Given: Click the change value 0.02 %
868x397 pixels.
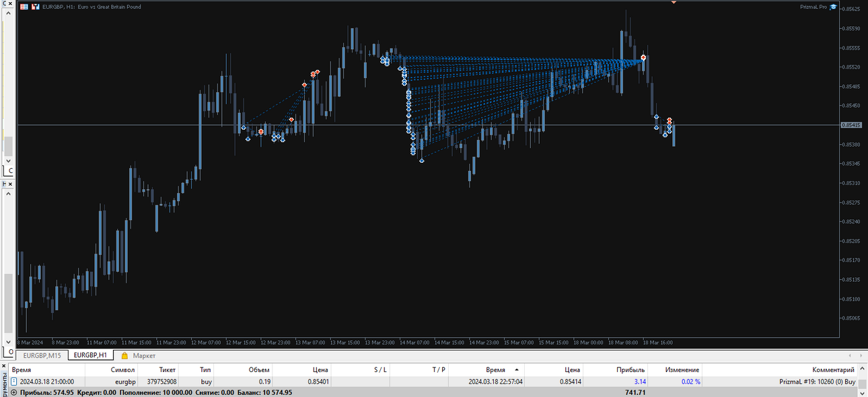Looking at the screenshot, I should (690, 382).
